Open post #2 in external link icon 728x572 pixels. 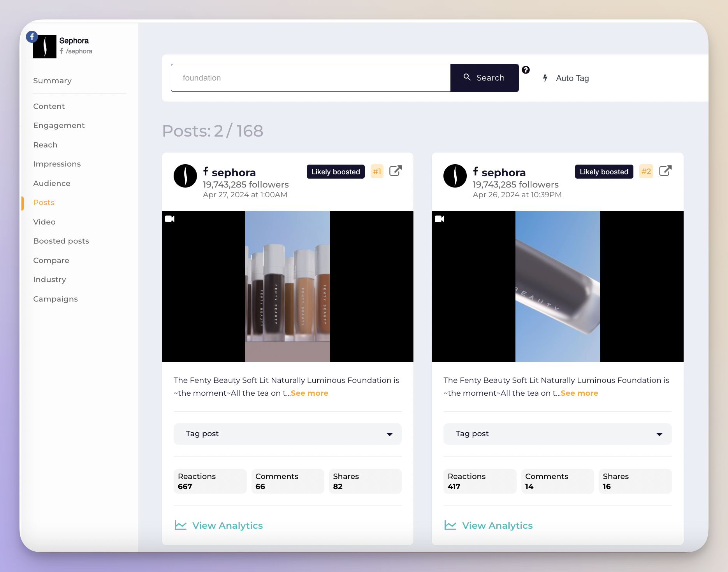665,171
